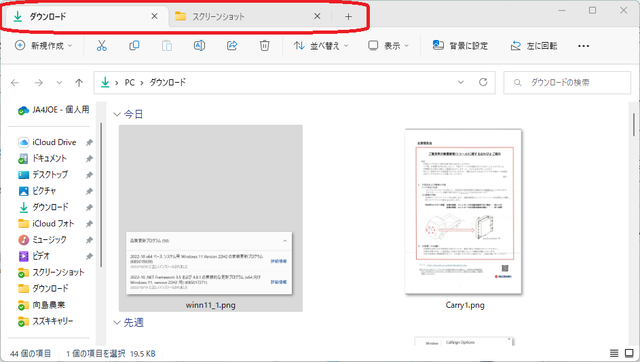The image size is (640, 362).
Task: Close the ダウンロード tab
Action: 154,16
